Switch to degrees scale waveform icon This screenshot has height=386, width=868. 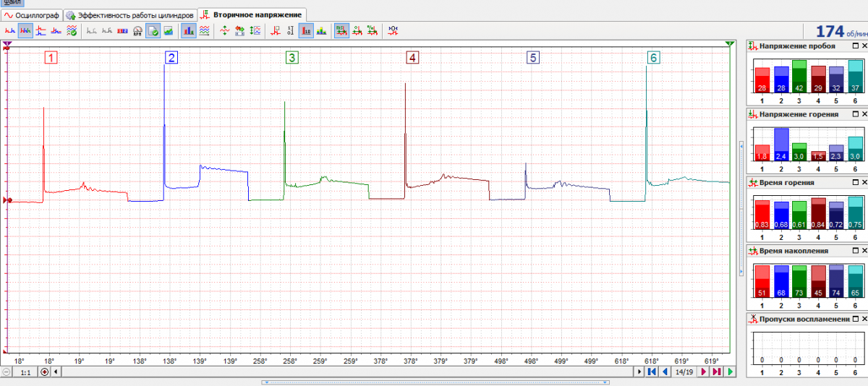(x=357, y=30)
